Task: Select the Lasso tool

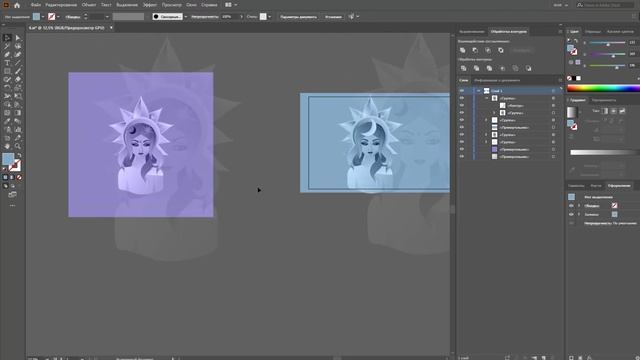Action: coord(18,46)
